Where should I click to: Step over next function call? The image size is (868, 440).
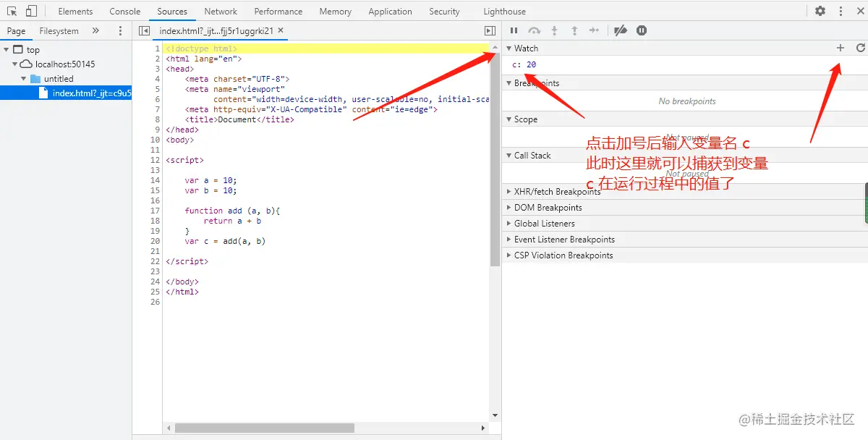pyautogui.click(x=535, y=30)
